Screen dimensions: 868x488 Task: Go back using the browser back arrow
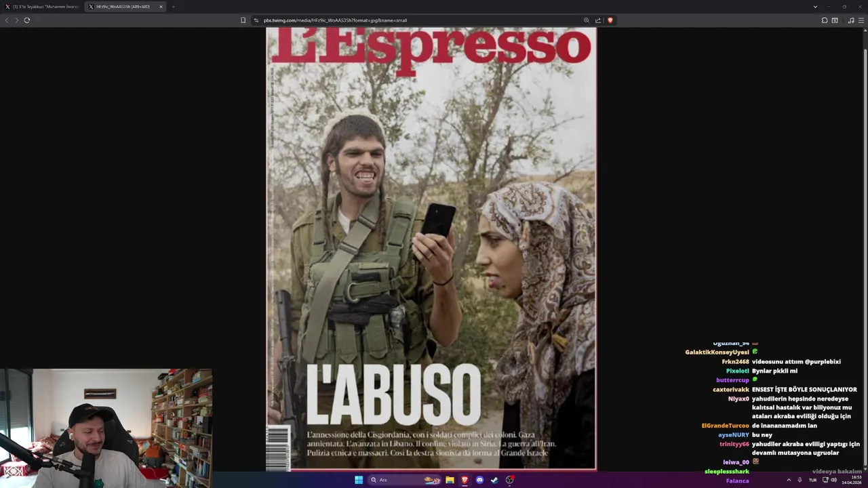(7, 20)
